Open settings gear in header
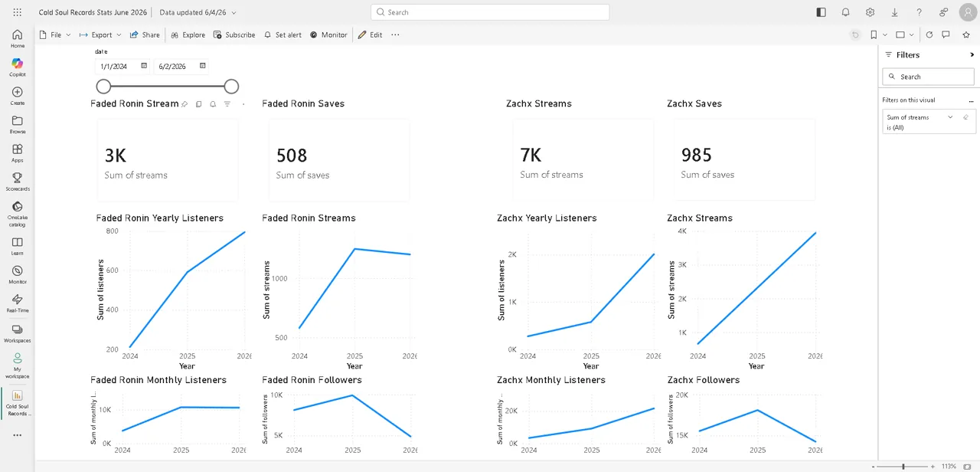This screenshot has width=980, height=472. (x=870, y=12)
